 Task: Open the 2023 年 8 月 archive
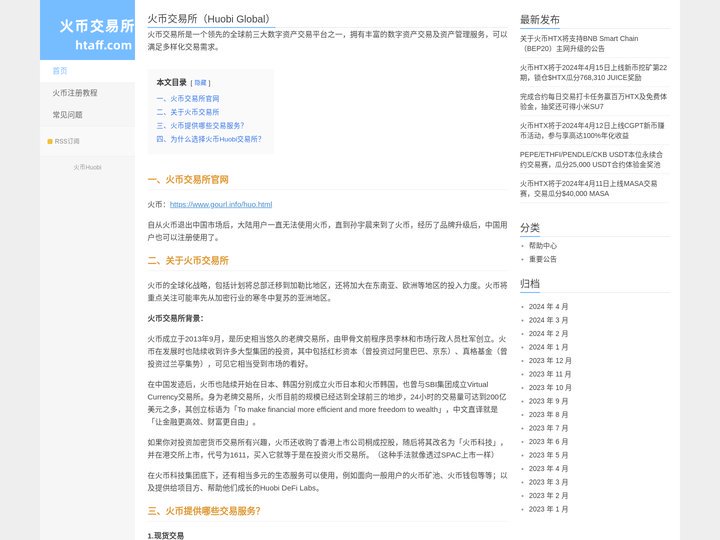(548, 415)
